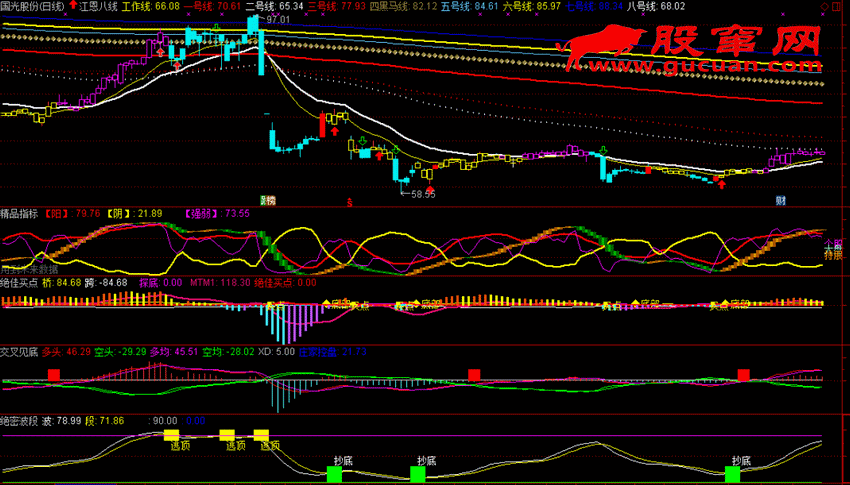The image size is (850, 485).
Task: Click the 绝佳买点 indicator name
Action: 19,283
